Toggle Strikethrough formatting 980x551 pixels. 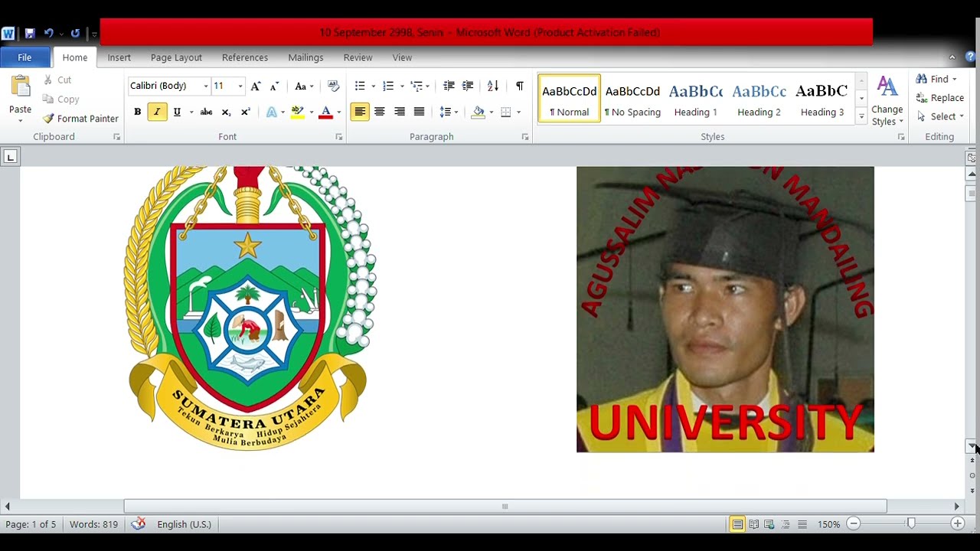(206, 112)
